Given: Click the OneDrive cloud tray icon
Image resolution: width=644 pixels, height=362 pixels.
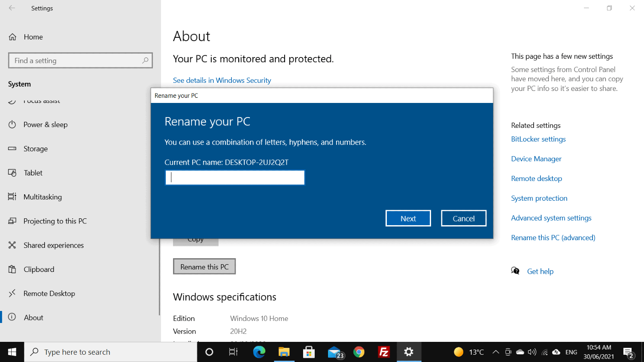Looking at the screenshot, I should (x=520, y=352).
